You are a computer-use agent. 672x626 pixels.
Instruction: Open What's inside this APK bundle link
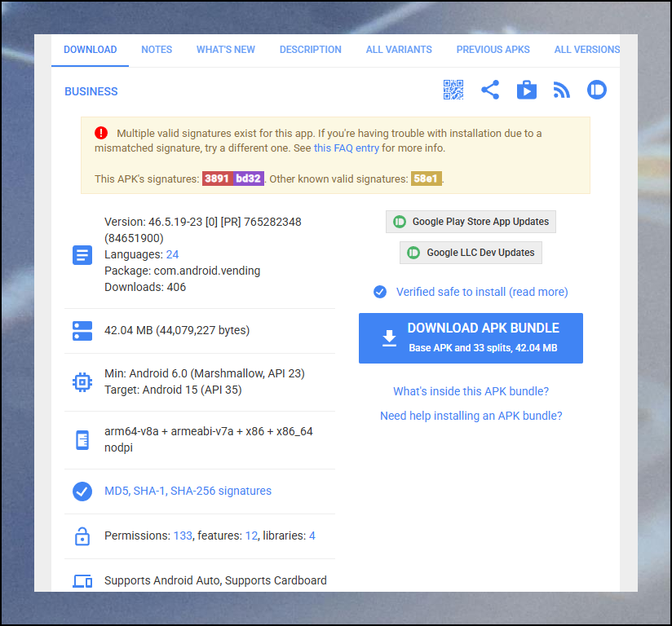coord(471,391)
